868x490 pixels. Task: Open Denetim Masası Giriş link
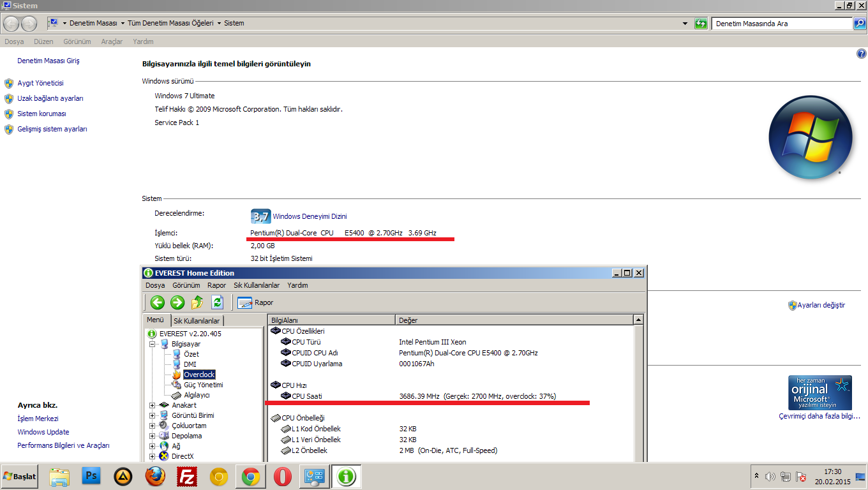pos(49,61)
